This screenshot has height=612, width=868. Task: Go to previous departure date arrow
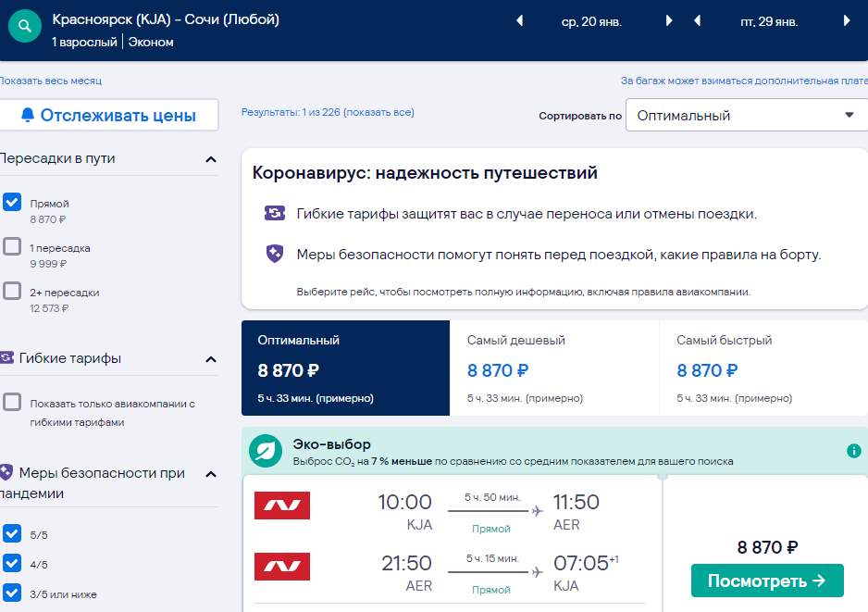click(519, 21)
